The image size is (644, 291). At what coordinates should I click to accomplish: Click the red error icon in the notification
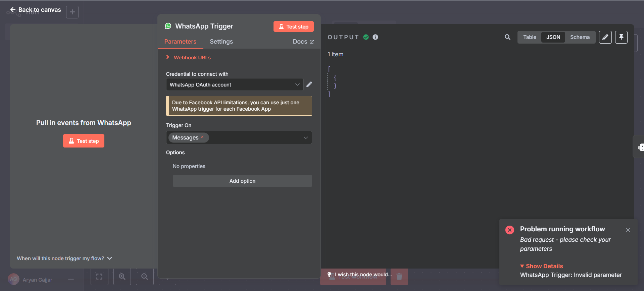pyautogui.click(x=509, y=230)
